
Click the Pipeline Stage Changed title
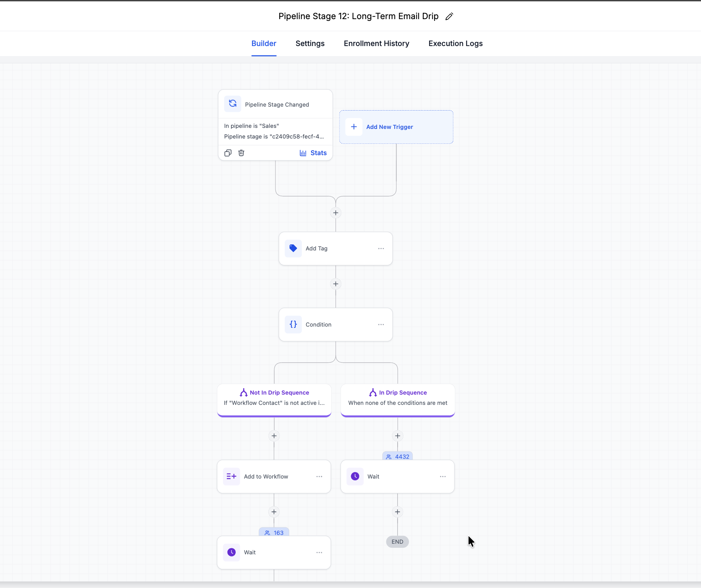pos(277,104)
